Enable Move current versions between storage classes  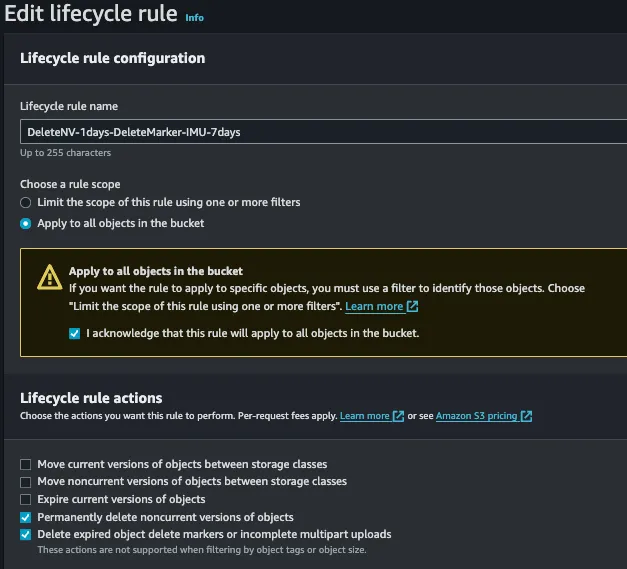[26, 464]
